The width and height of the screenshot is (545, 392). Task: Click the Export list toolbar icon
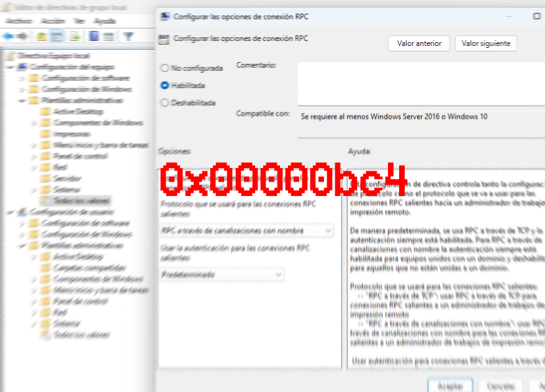[74, 35]
